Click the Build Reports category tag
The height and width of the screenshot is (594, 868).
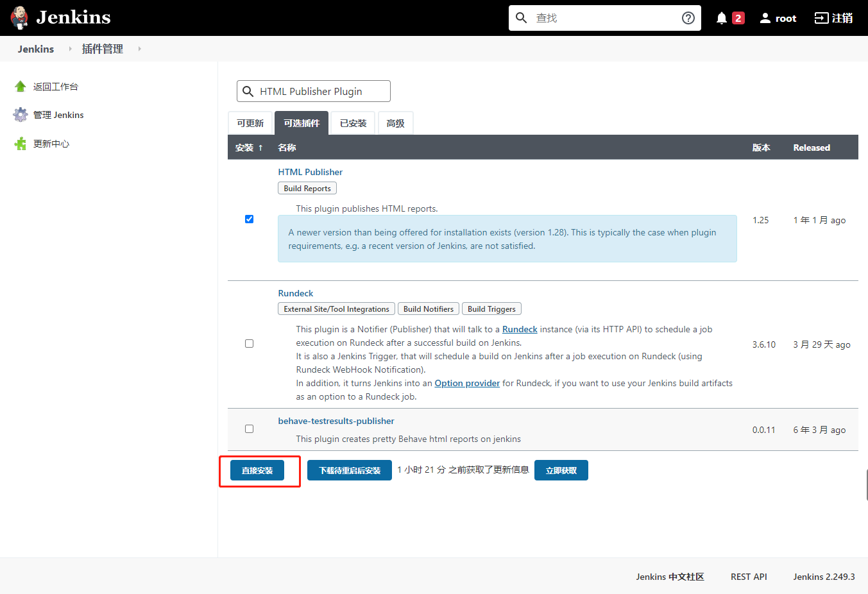coord(307,188)
